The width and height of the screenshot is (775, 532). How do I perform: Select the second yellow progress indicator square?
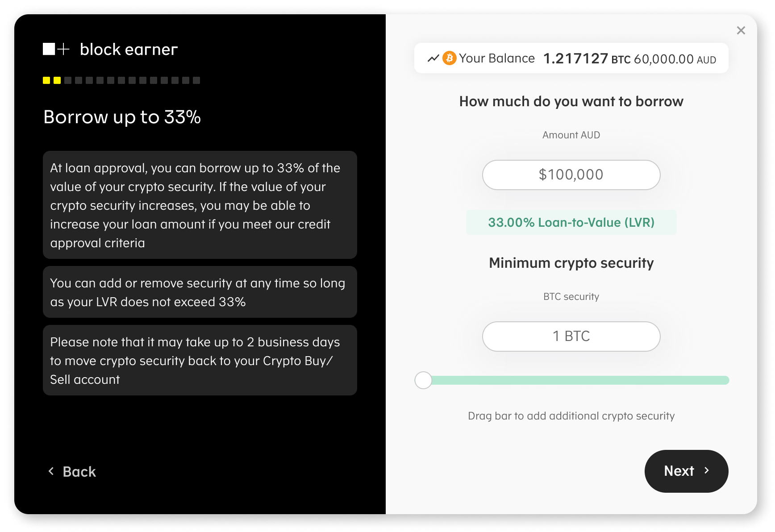point(57,80)
